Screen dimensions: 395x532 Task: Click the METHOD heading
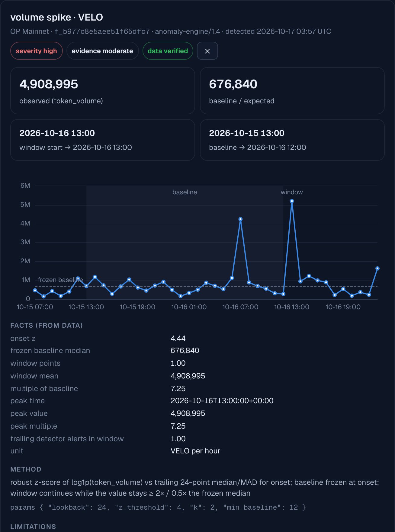(26, 469)
